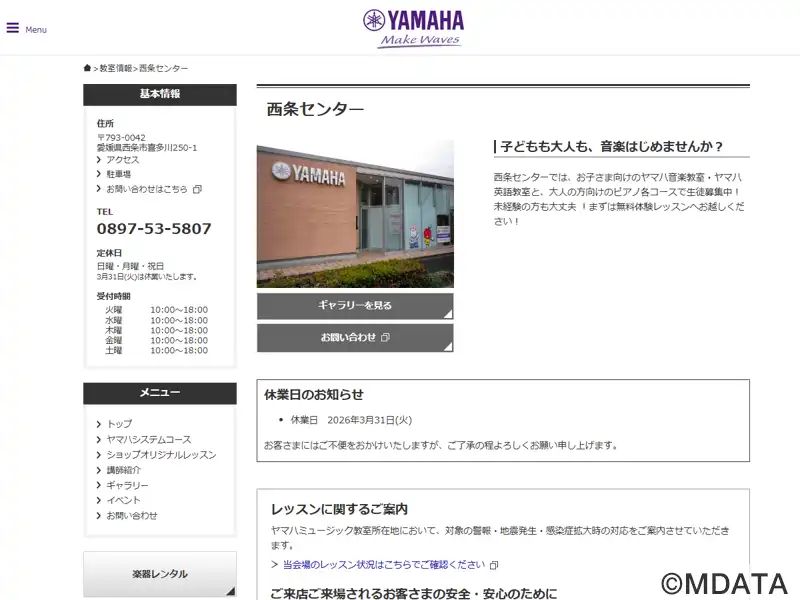
Task: Click external-link icon after lesson status link
Action: click(494, 565)
